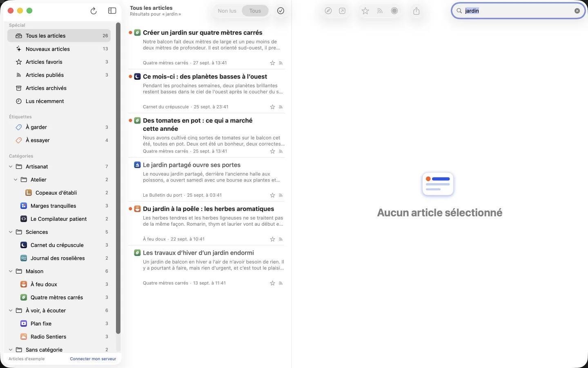Star article Le jardin partagé ouvre ses portes
The width and height of the screenshot is (588, 368).
click(x=272, y=195)
